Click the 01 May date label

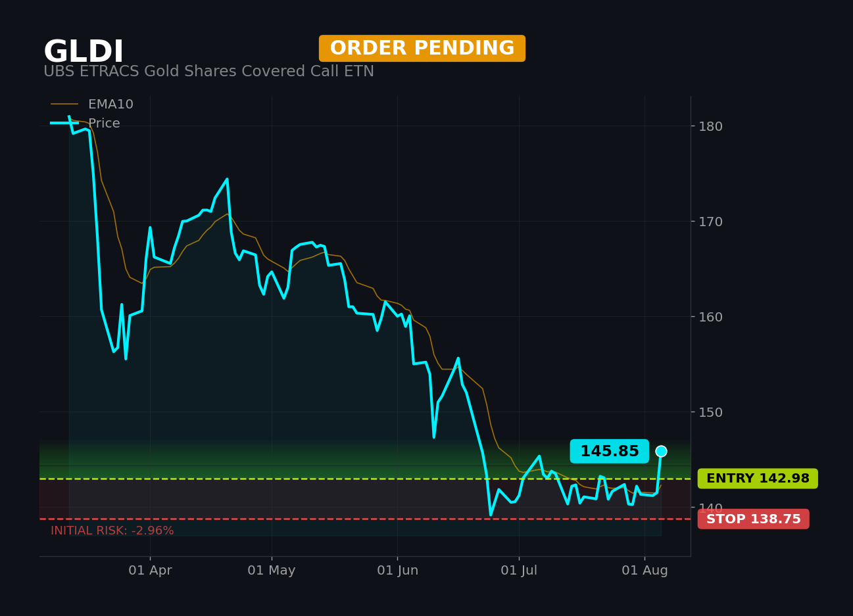coord(272,571)
